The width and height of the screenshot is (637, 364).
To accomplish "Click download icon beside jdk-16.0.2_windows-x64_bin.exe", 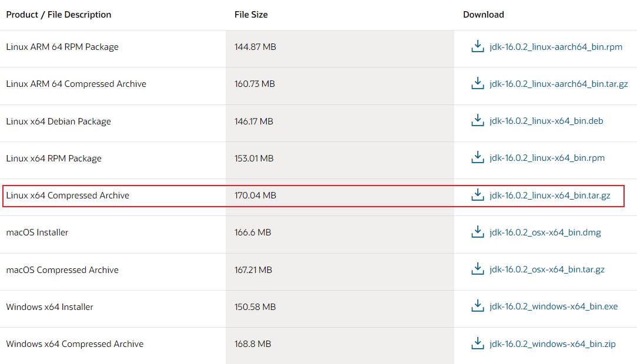I will point(477,306).
